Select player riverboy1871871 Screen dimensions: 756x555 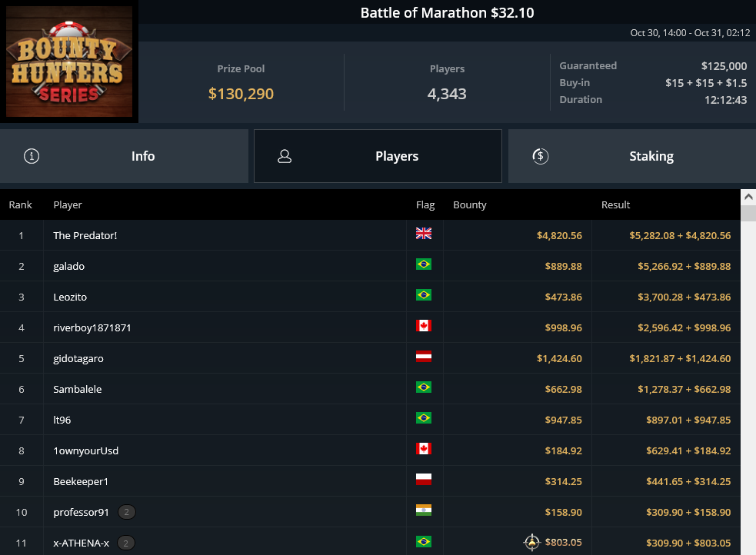(x=92, y=327)
